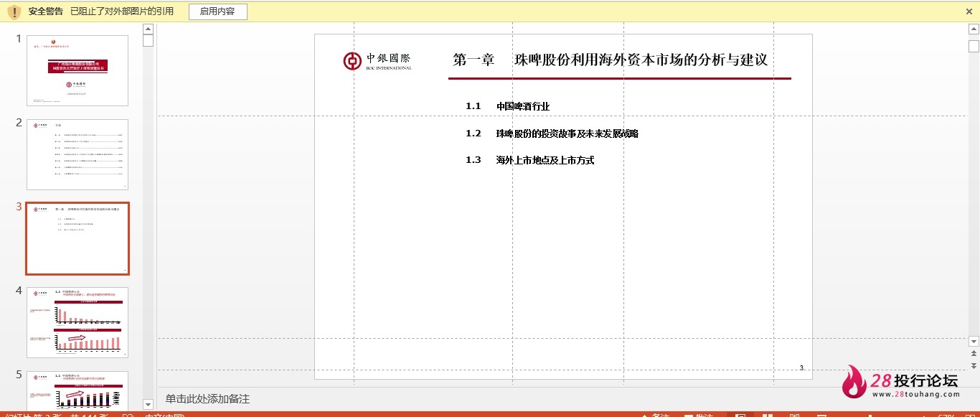980x417 pixels.
Task: Close the security warning bar
Action: pos(969,11)
